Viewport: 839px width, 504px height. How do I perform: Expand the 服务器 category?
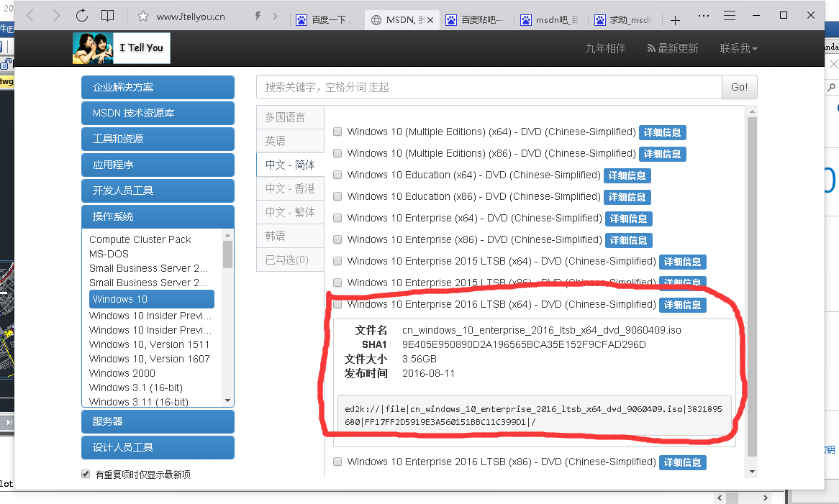tap(158, 421)
